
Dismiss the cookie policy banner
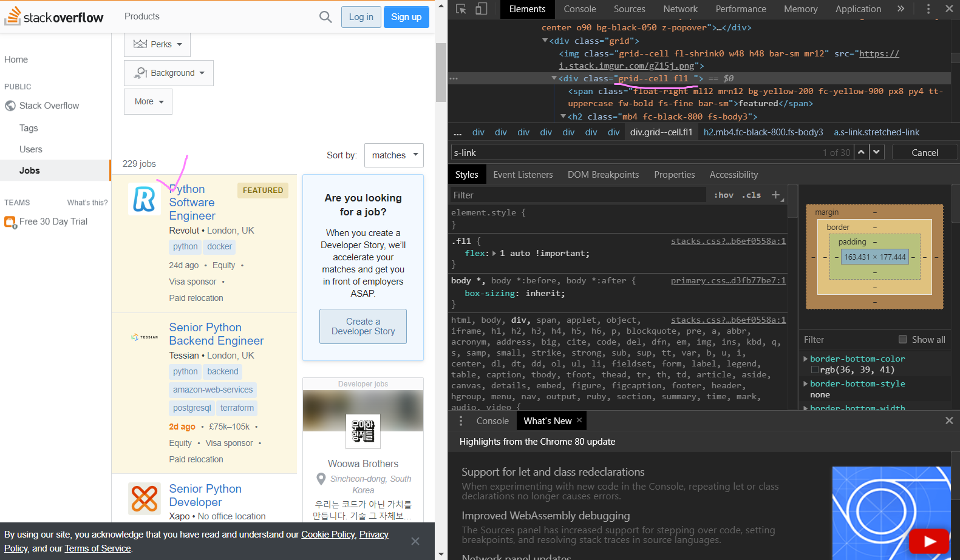pos(415,541)
